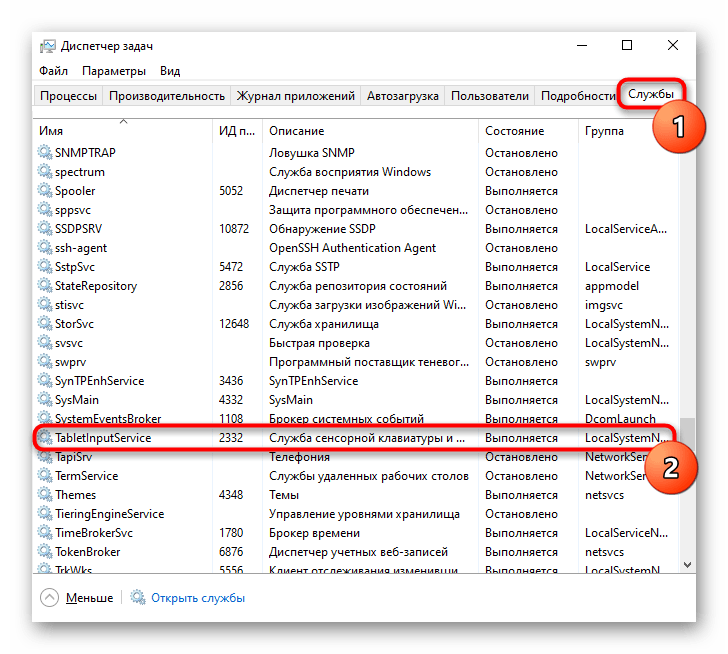This screenshot has height=654, width=728.
Task: Click the gear icon beside SysMain
Action: click(x=45, y=399)
